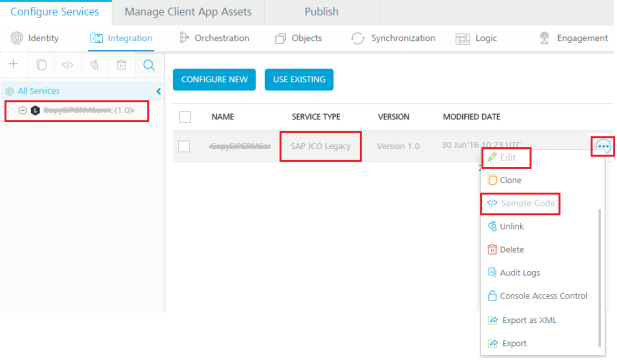The image size is (617, 361).
Task: Open the Manage Client App Assets tab
Action: pos(188,12)
